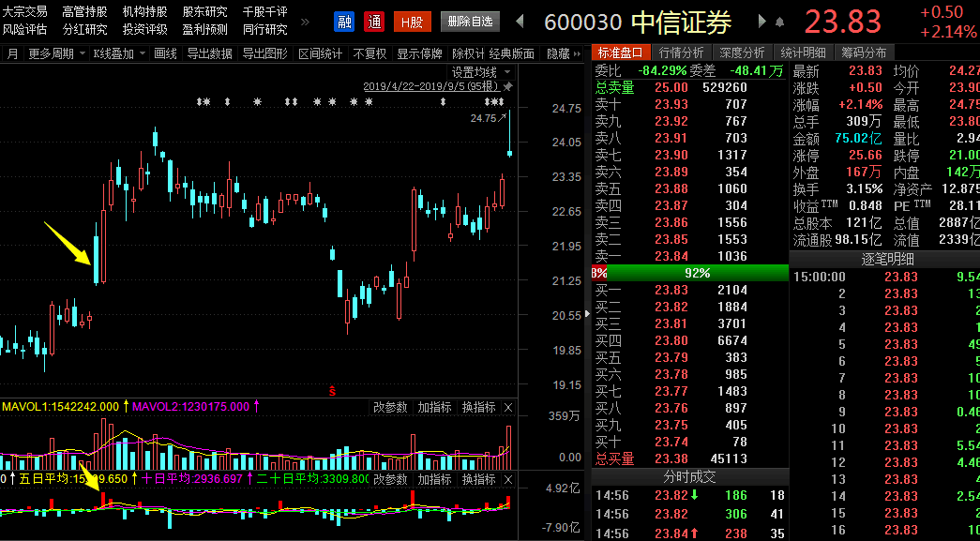Open the 风险评估 menu item
The width and height of the screenshot is (980, 541).
[x=25, y=29]
